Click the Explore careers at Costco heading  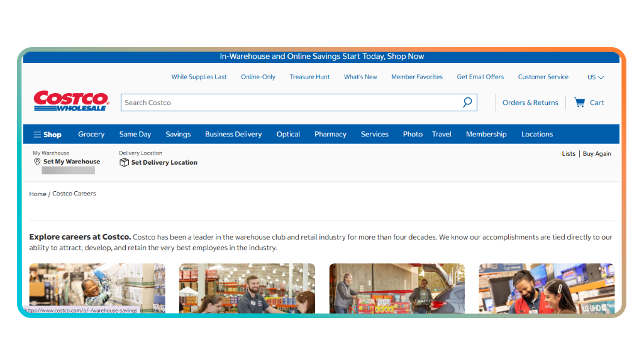click(x=80, y=237)
